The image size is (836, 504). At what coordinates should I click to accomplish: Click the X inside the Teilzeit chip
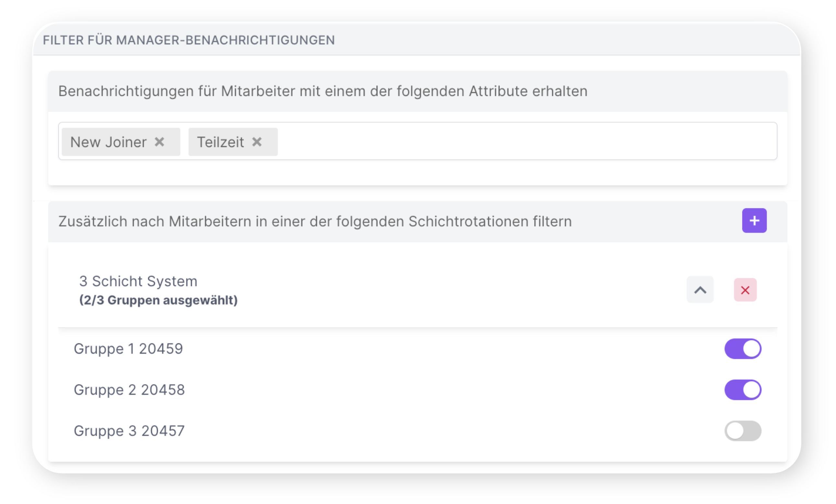pyautogui.click(x=258, y=142)
